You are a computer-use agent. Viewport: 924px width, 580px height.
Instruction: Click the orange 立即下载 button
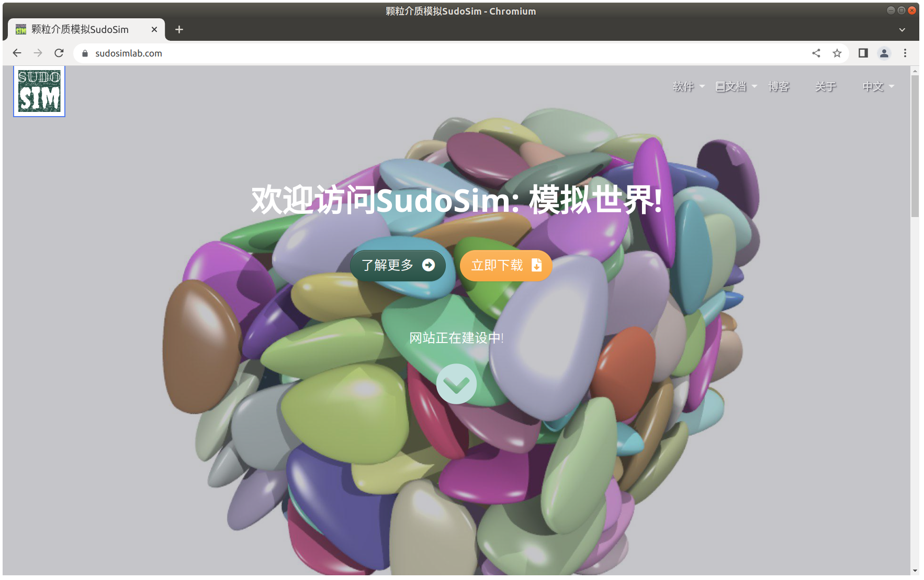click(x=506, y=266)
